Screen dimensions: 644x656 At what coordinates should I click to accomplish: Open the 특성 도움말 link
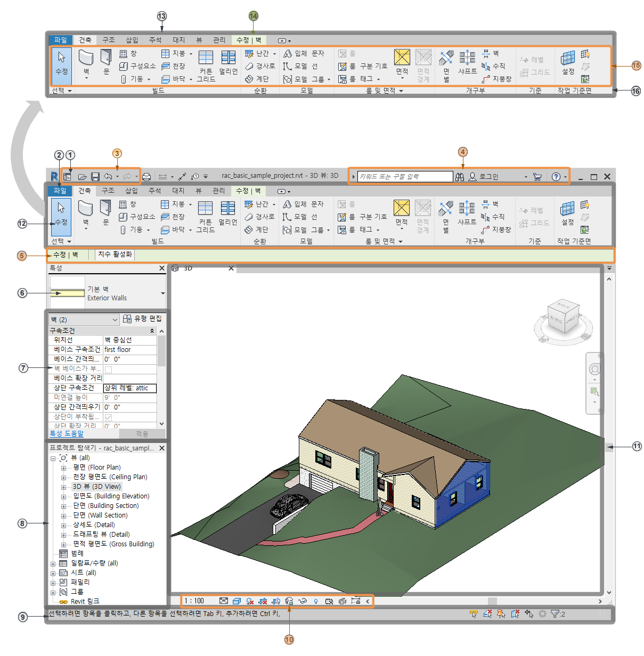click(66, 434)
